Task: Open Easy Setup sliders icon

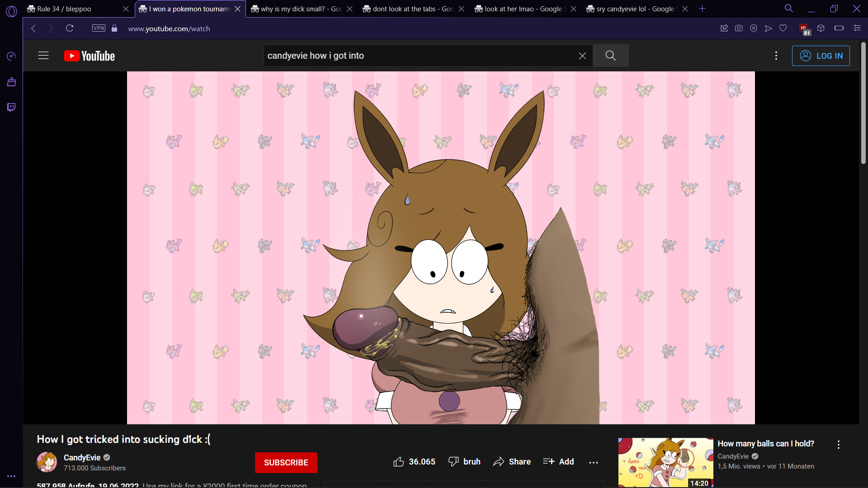Action: coord(857,28)
